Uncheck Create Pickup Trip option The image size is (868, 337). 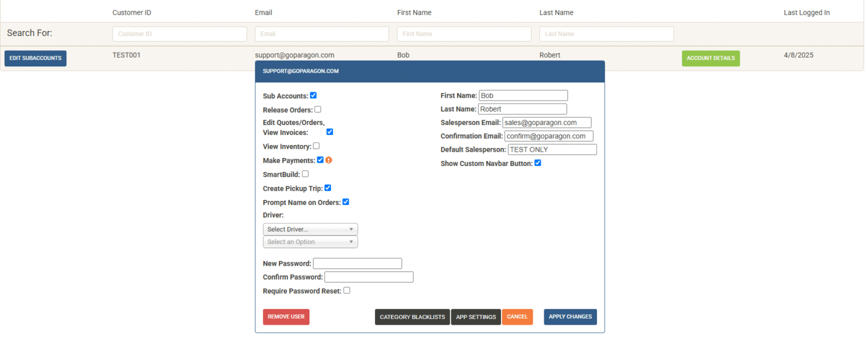point(328,188)
